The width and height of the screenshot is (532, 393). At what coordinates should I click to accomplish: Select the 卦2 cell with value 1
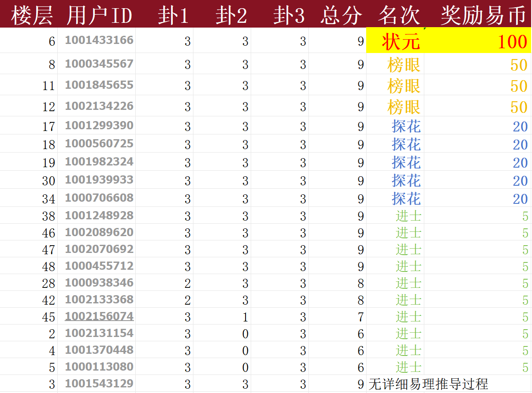tap(245, 317)
